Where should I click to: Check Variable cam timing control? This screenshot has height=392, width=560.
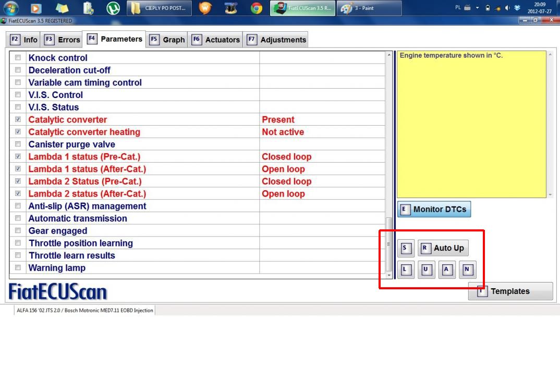[x=18, y=82]
